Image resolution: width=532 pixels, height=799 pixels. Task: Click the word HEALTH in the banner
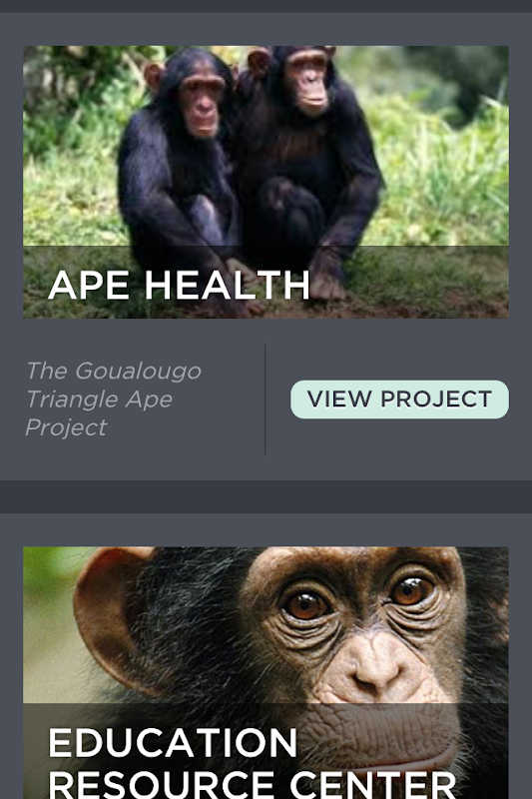tap(227, 285)
